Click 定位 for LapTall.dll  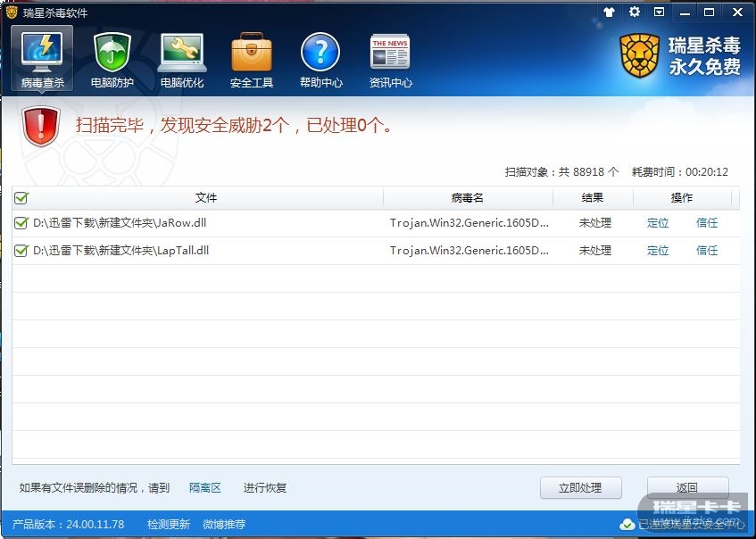point(658,251)
